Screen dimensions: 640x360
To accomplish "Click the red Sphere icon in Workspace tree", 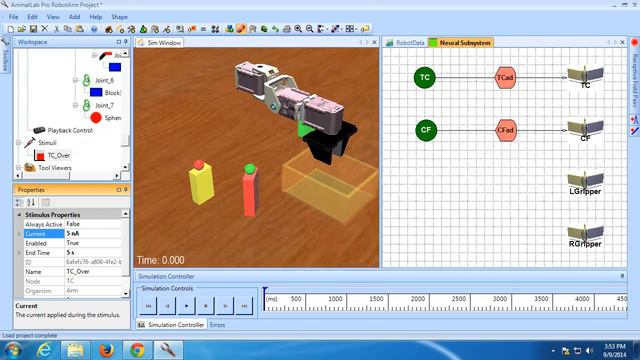I will (96, 118).
